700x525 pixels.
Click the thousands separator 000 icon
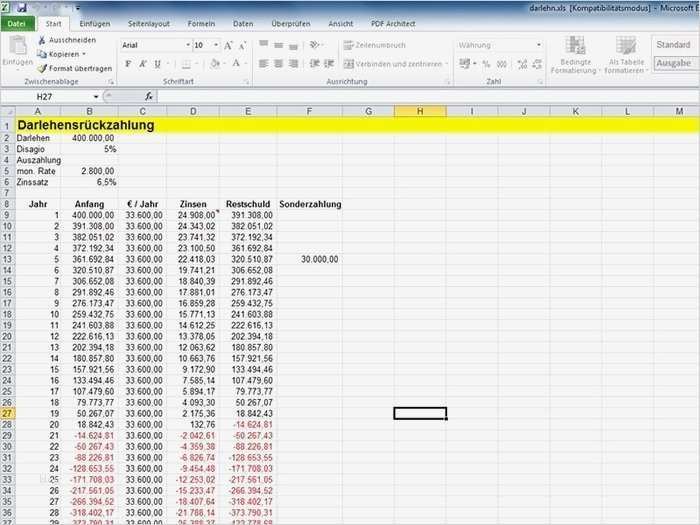[502, 64]
